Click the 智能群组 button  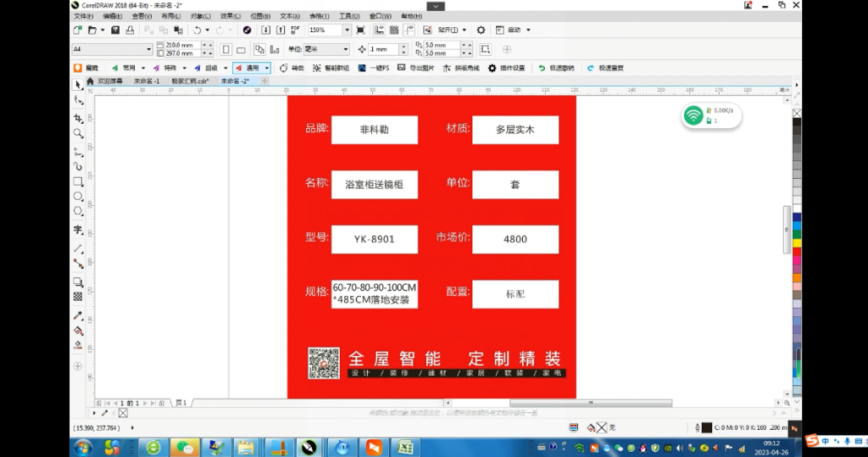331,68
